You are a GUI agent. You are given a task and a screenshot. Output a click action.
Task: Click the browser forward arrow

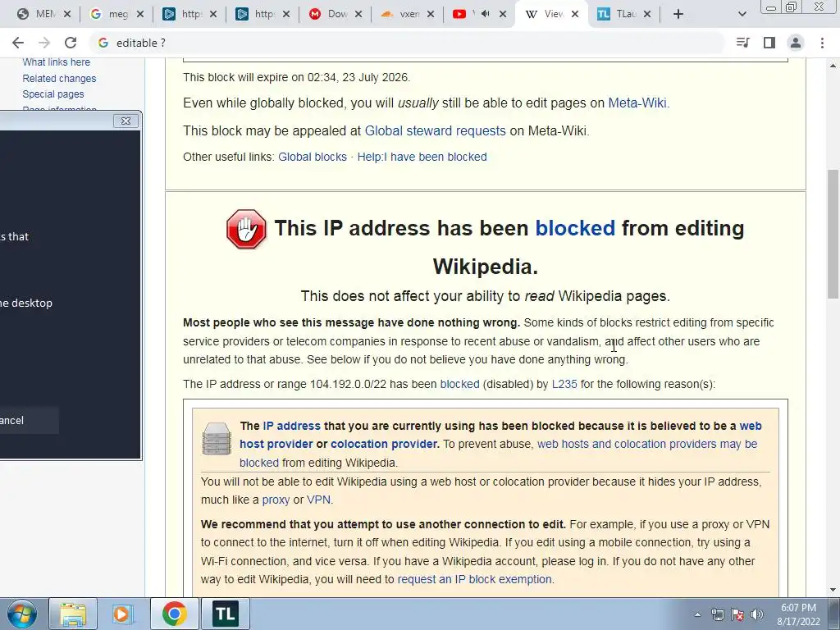click(x=44, y=43)
